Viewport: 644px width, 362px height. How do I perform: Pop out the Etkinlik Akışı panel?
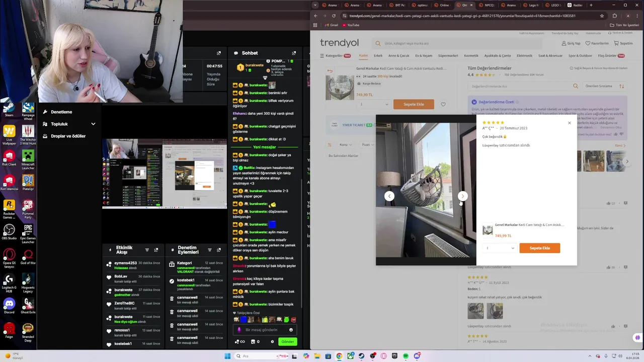point(156,250)
